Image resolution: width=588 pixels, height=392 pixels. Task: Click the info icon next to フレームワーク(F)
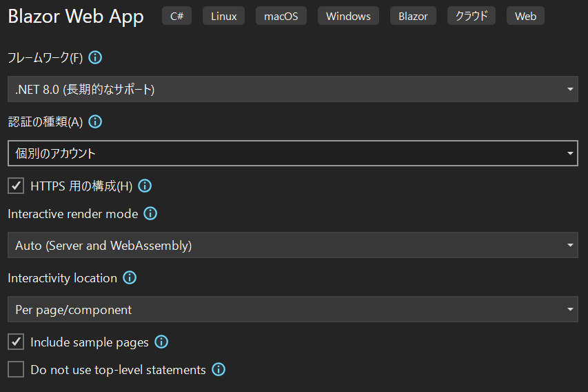(x=95, y=58)
